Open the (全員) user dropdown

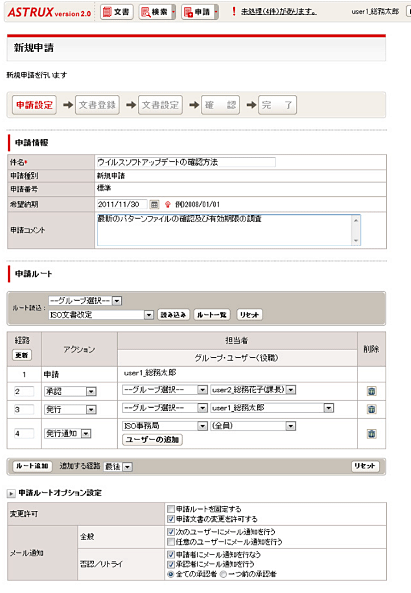(253, 426)
